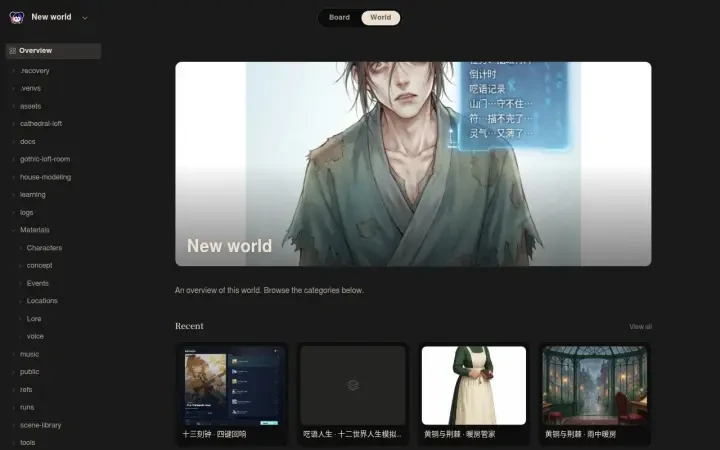Expand the docs folder chevron

(13, 141)
